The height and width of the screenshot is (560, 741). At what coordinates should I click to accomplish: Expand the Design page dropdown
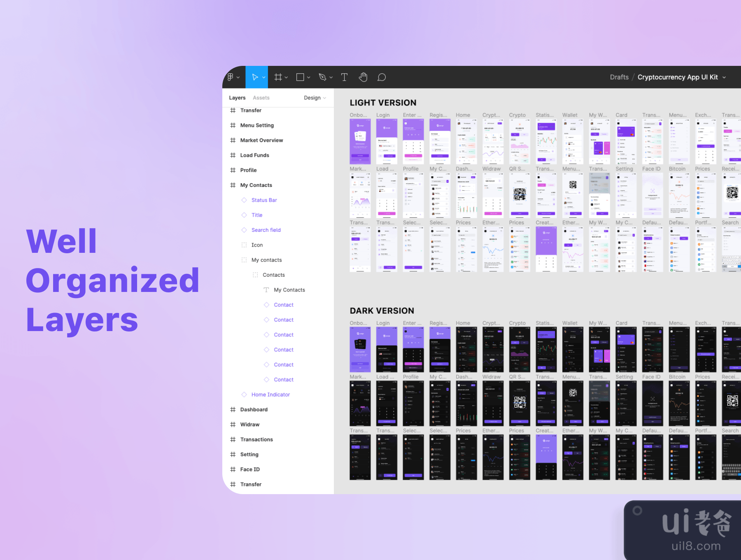pyautogui.click(x=315, y=98)
